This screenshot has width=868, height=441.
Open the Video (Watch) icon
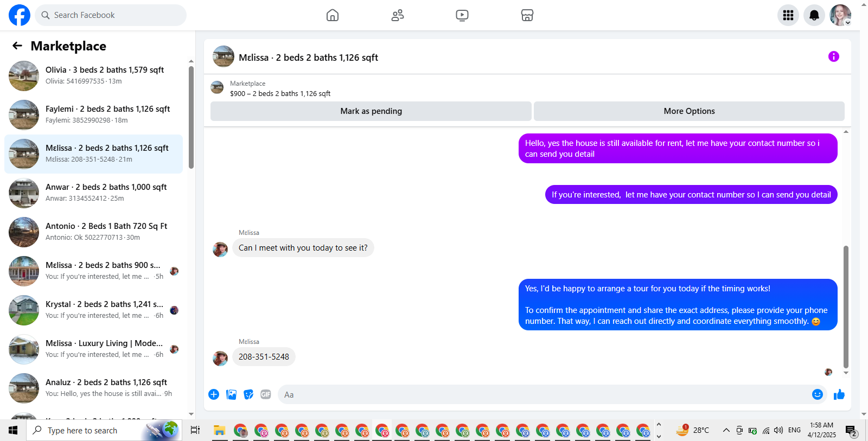point(462,15)
